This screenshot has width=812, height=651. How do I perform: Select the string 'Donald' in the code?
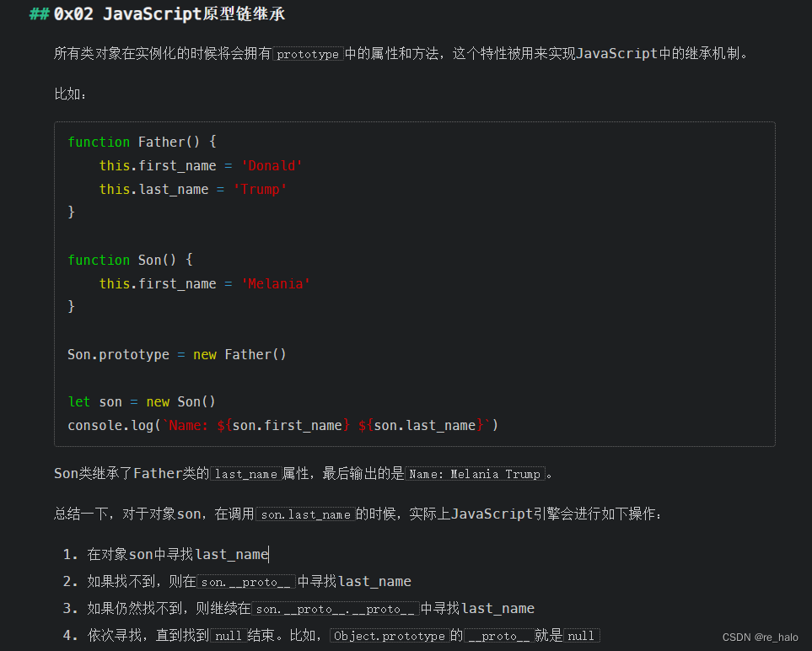tap(272, 165)
